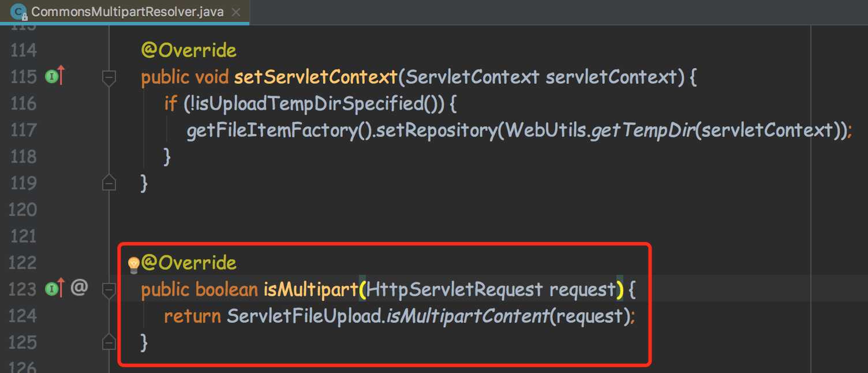This screenshot has height=373, width=868.
Task: Click line number 124 in the gutter
Action: (24, 316)
